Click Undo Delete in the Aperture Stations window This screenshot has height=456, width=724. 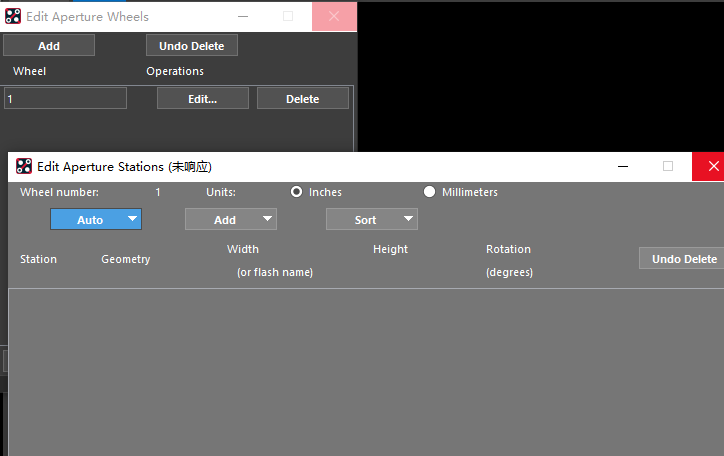(x=684, y=258)
